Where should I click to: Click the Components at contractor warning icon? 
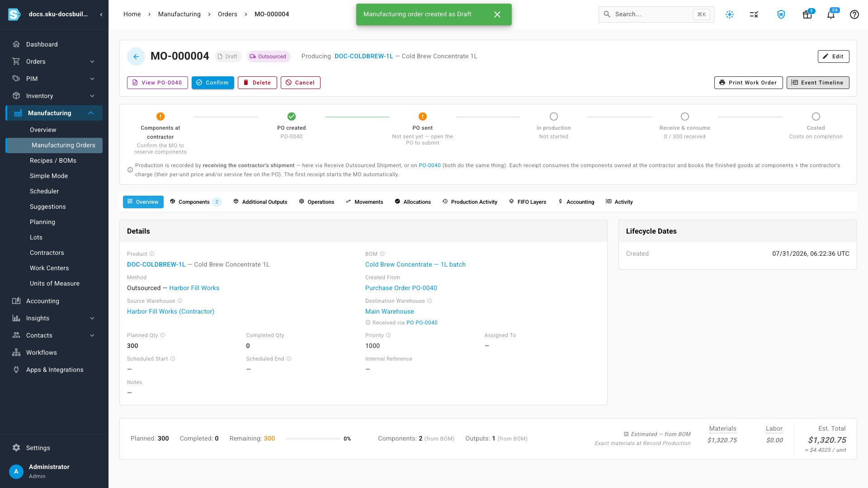[160, 117]
